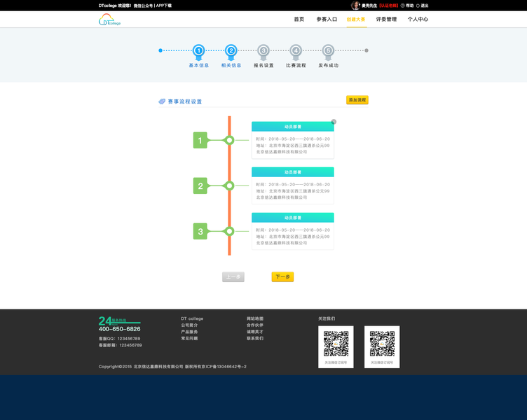Click the 24 hours service hotline icon

coord(119,321)
